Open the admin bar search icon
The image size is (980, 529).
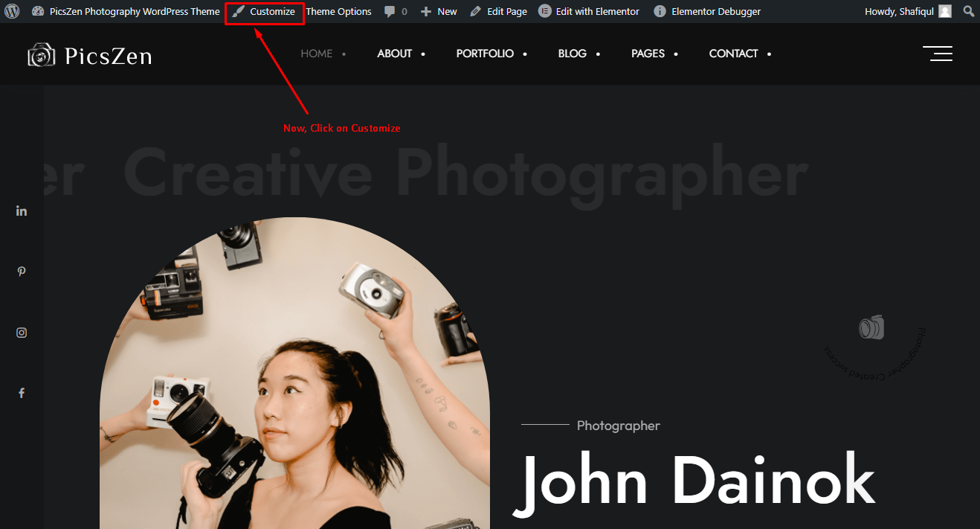point(968,11)
